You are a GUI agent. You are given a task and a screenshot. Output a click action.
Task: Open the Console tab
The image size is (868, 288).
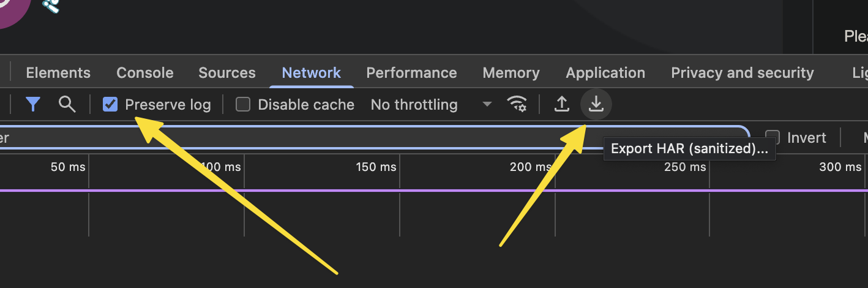[145, 73]
